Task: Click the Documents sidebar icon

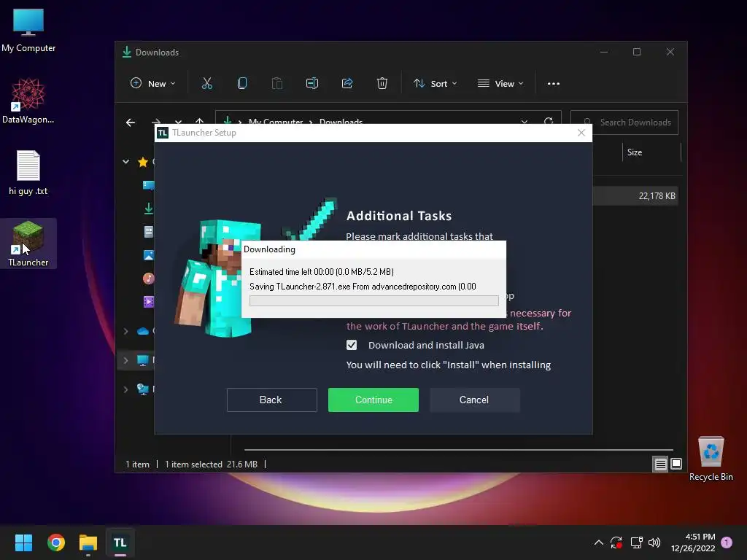Action: pyautogui.click(x=149, y=232)
